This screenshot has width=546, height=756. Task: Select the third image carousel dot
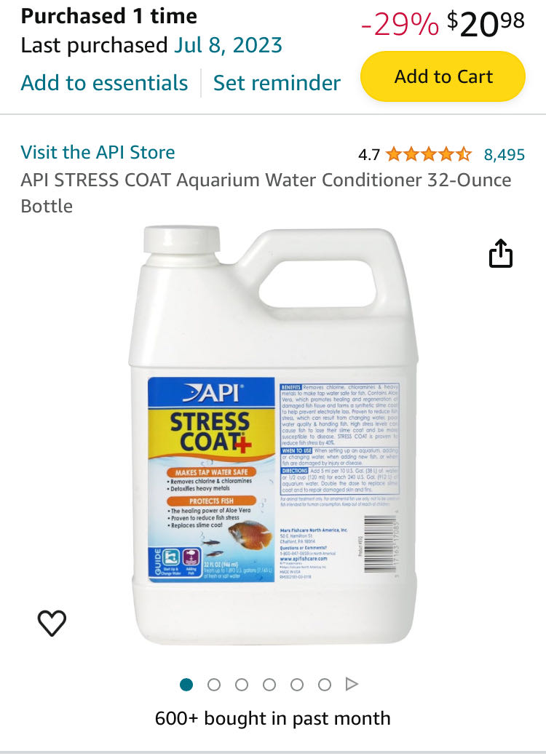(x=242, y=685)
